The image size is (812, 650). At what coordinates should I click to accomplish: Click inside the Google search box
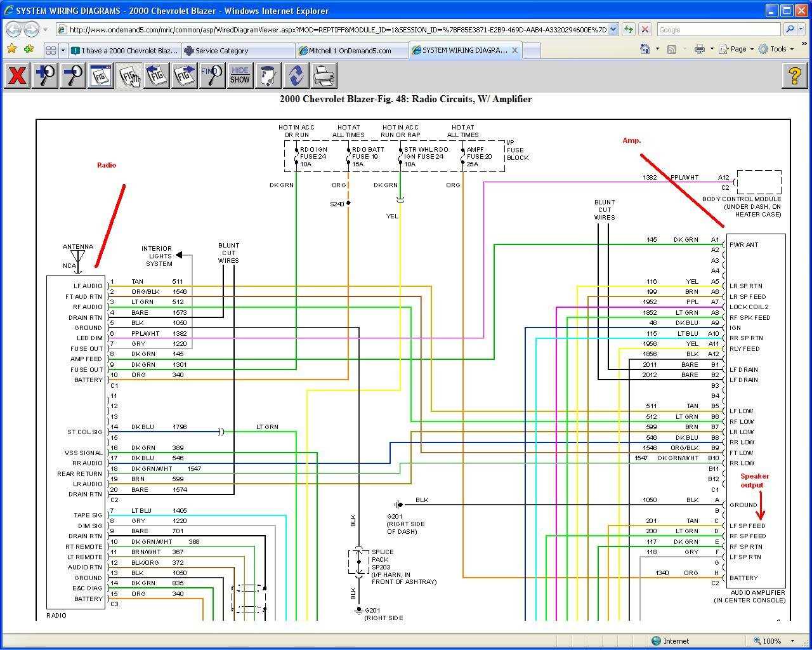point(717,29)
